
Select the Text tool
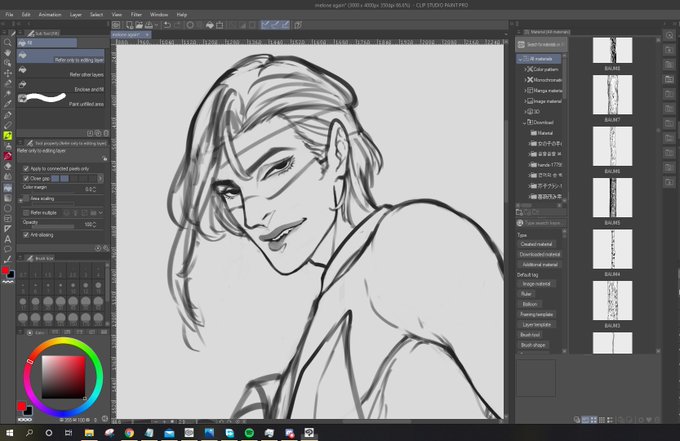tap(7, 239)
